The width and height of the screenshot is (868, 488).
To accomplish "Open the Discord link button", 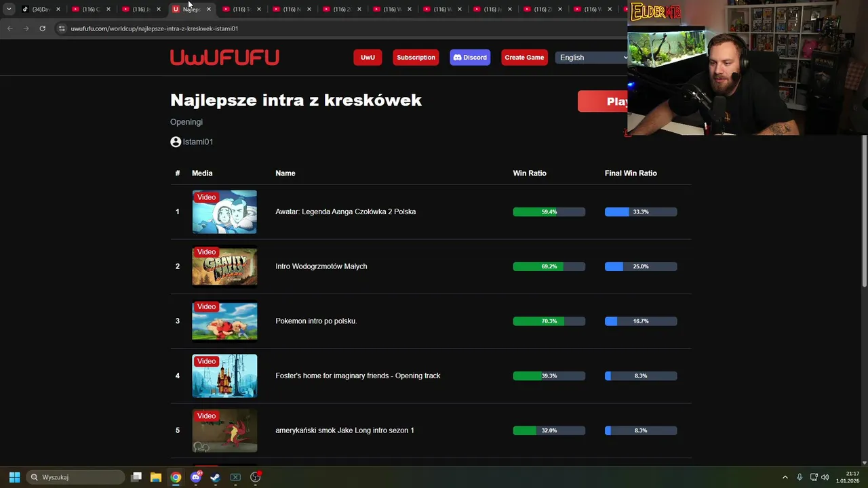I will click(470, 58).
